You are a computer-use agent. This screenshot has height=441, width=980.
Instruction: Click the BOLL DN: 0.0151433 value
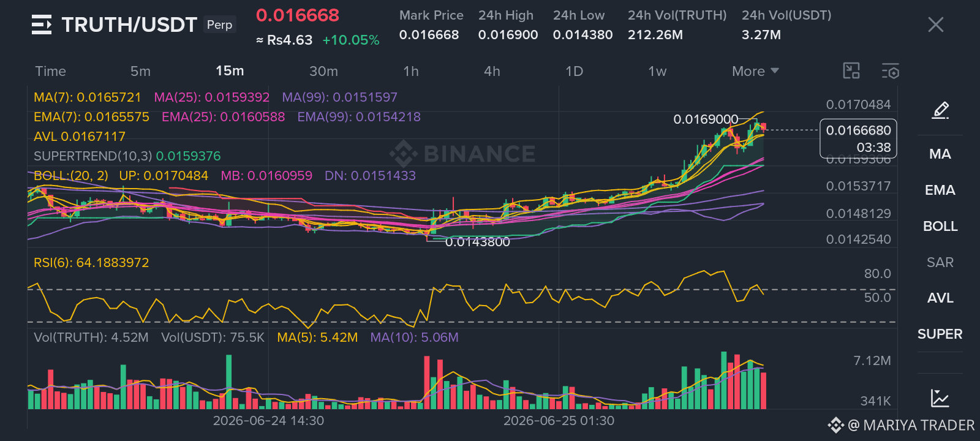pos(370,176)
